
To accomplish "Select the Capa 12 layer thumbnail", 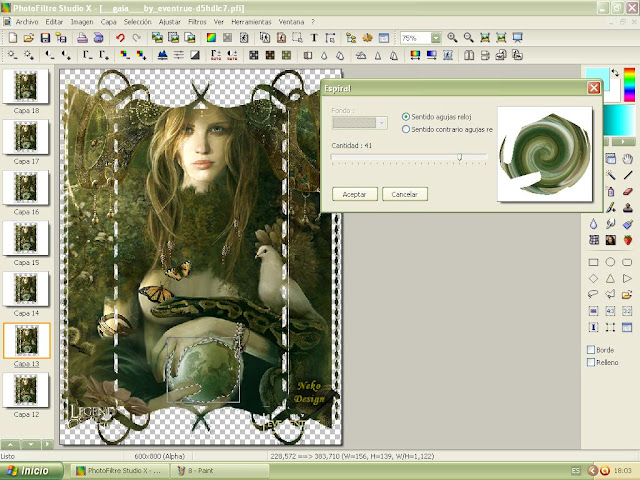I will click(x=26, y=390).
